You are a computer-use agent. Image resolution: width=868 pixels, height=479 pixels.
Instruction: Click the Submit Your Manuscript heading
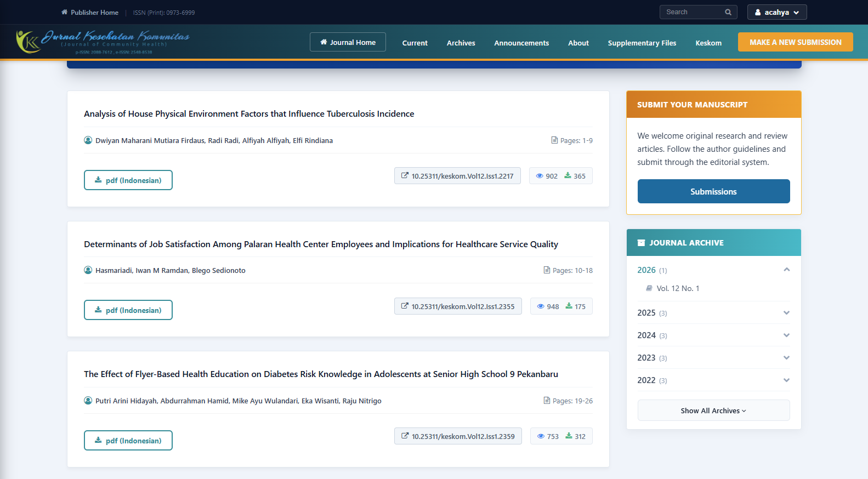(692, 105)
